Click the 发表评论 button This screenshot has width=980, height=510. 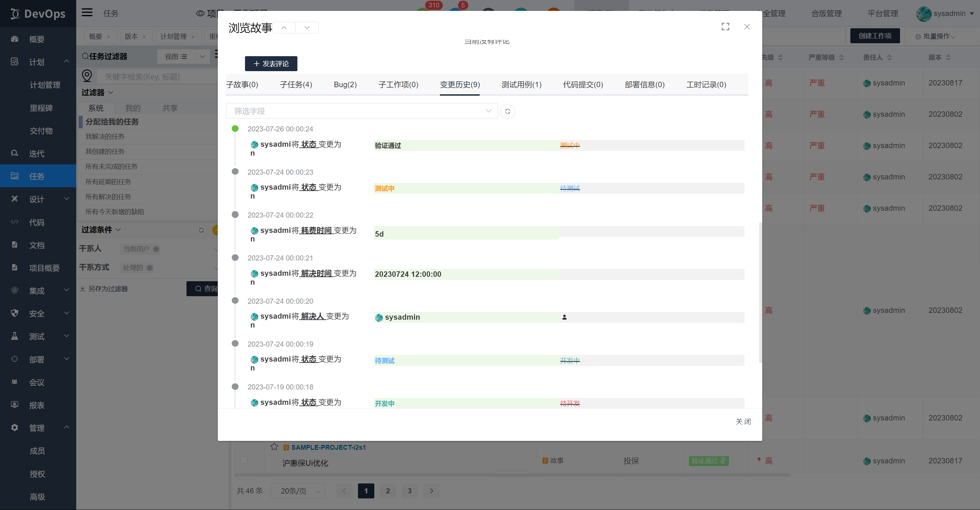click(271, 64)
